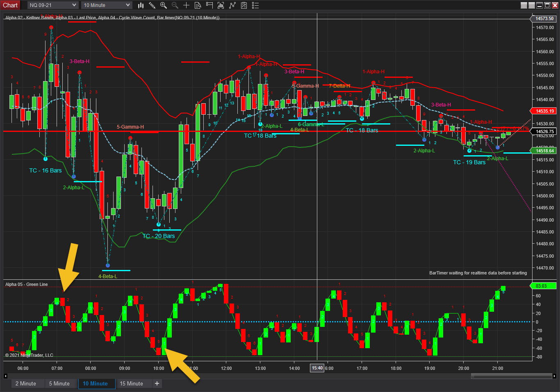Click the 09:00 time axis label

(x=125, y=368)
